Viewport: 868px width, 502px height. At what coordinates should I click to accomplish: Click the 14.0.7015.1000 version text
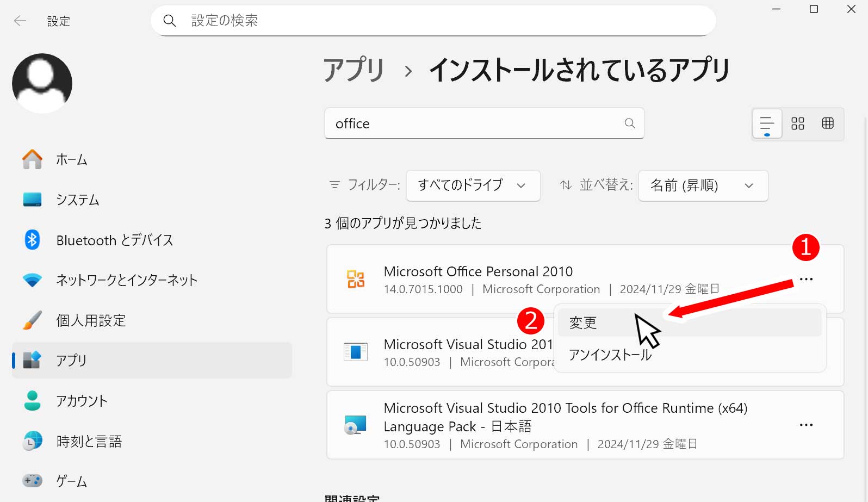click(423, 289)
